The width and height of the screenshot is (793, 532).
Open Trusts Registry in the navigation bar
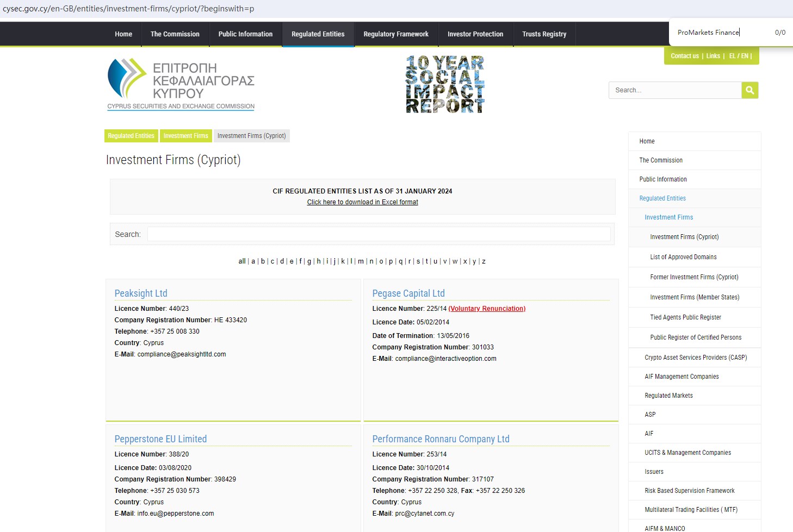(x=544, y=34)
